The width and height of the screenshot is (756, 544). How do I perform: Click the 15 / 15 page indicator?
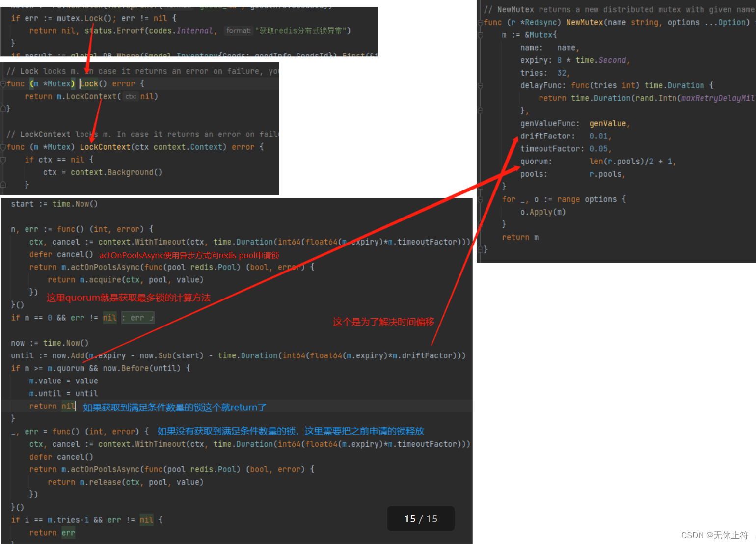point(421,518)
